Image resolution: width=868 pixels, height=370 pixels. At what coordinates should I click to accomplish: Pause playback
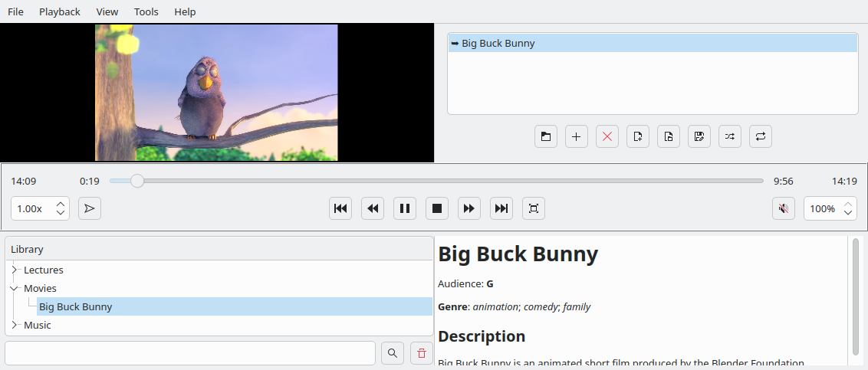(x=405, y=208)
